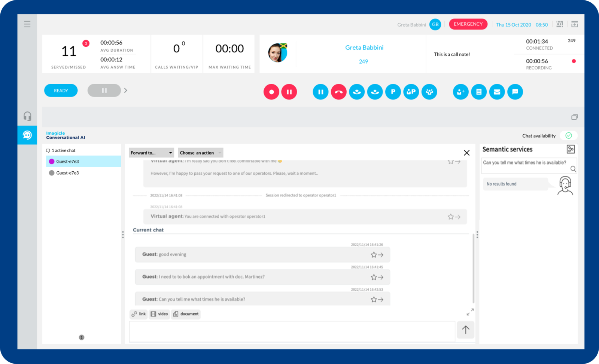Open the chat bubble toolbar button
Screen dimensions: 599x364
pos(515,92)
